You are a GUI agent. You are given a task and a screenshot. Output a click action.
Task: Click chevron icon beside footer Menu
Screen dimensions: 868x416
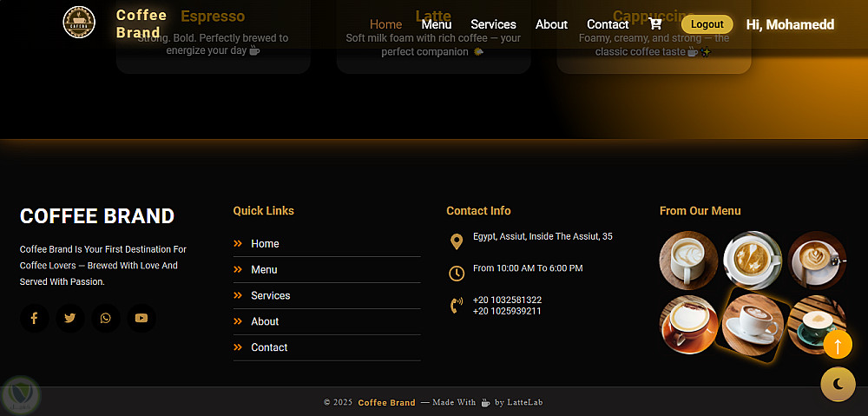(x=238, y=270)
